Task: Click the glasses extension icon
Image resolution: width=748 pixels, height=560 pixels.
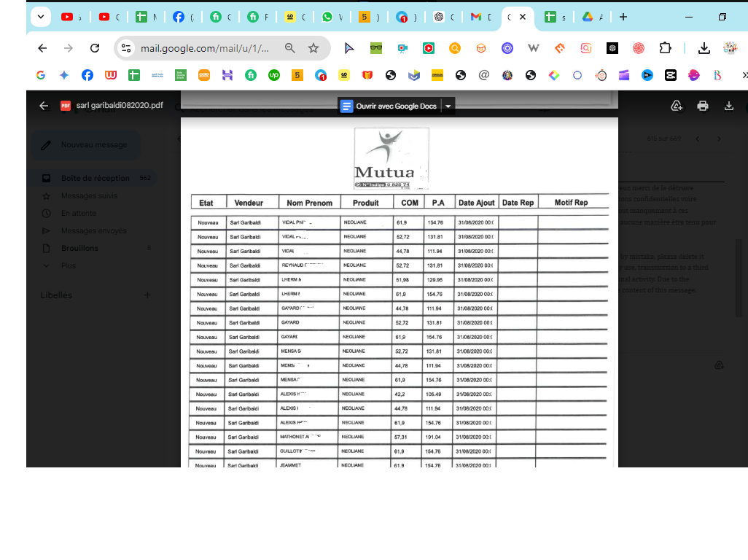Action: point(376,48)
